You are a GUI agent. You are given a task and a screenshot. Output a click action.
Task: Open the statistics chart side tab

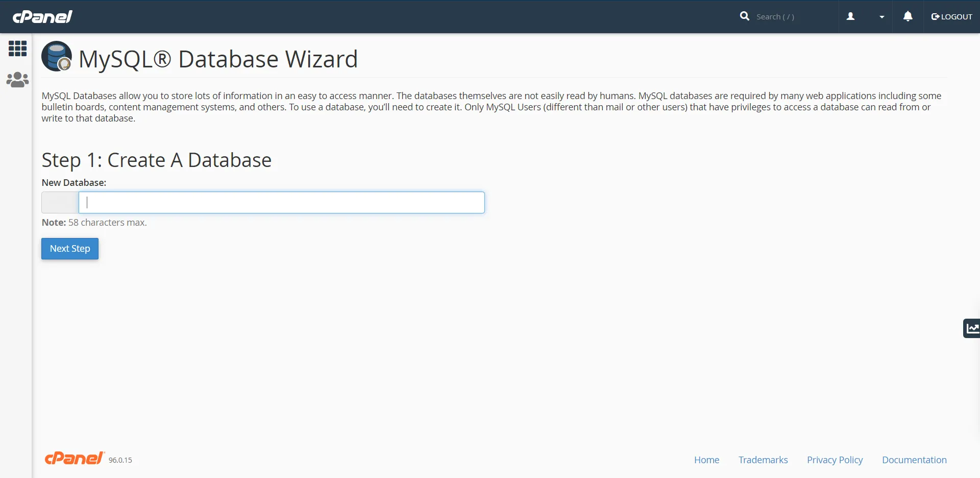(x=972, y=328)
